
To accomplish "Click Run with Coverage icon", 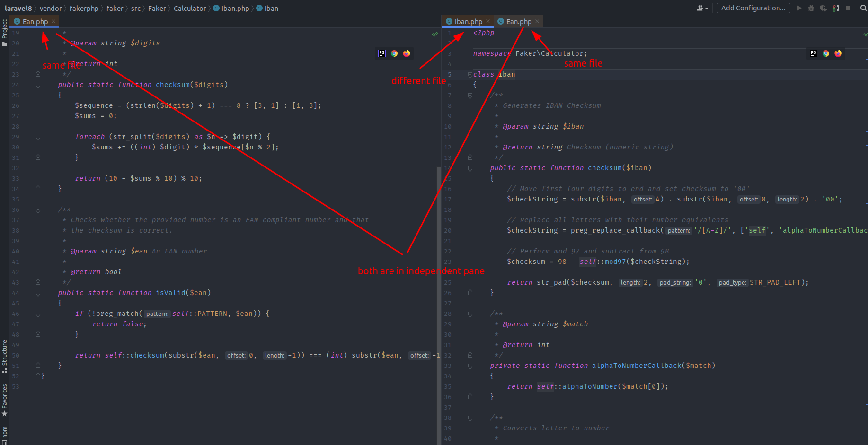I will [x=824, y=8].
